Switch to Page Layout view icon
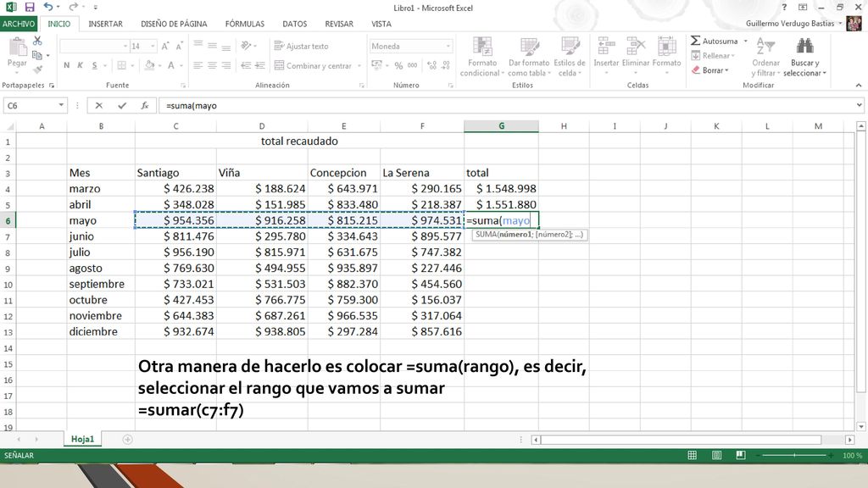 (716, 455)
